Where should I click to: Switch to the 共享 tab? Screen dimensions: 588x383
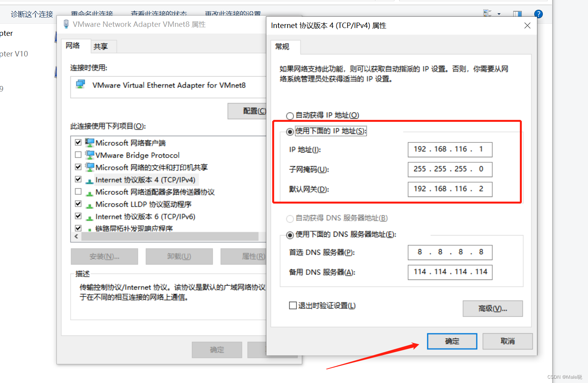[102, 46]
